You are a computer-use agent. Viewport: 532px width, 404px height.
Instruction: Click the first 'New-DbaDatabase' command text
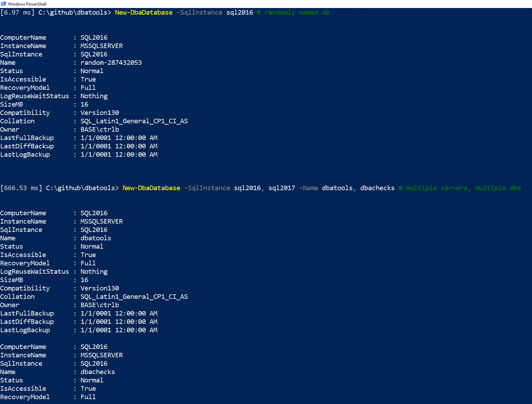point(144,13)
